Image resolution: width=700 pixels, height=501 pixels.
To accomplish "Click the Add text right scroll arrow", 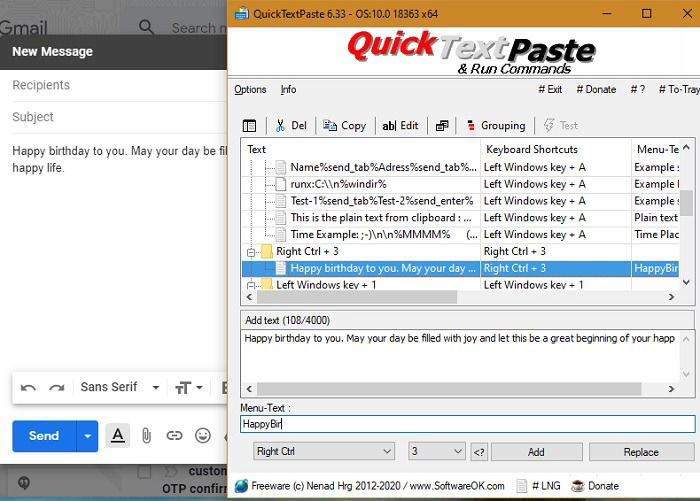I will [x=671, y=389].
